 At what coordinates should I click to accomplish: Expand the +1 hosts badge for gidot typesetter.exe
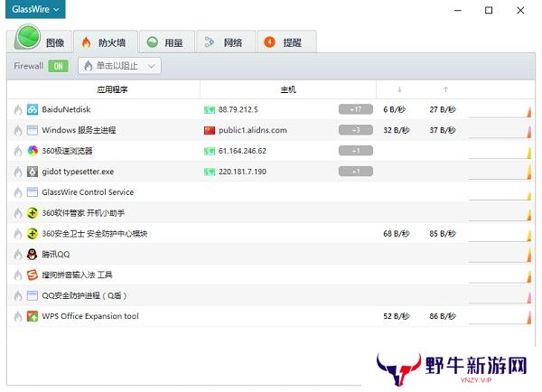(356, 172)
